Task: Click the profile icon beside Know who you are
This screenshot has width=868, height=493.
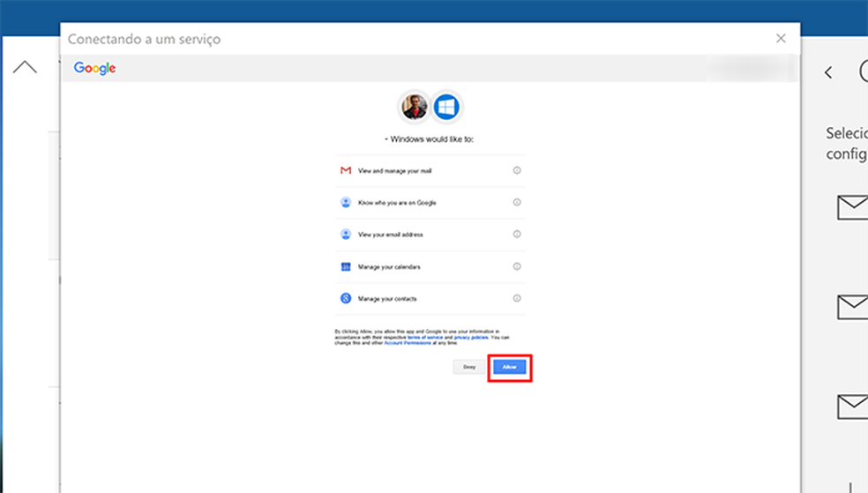Action: point(346,203)
